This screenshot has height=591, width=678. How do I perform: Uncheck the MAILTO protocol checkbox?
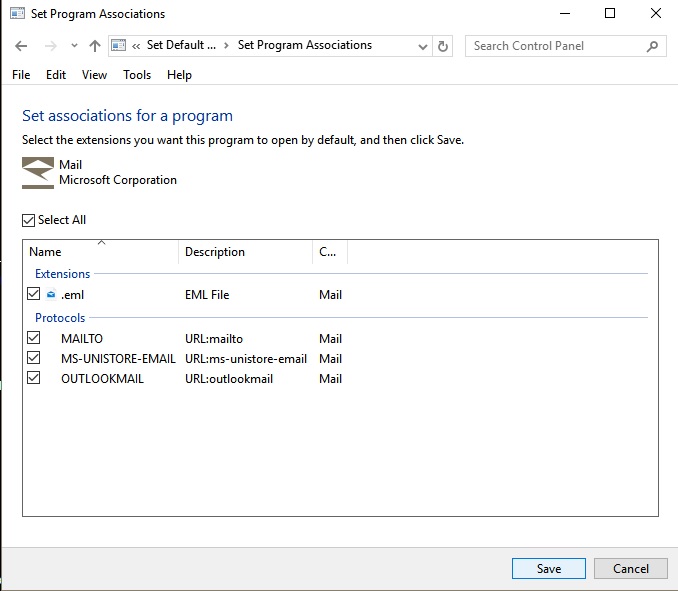33,338
